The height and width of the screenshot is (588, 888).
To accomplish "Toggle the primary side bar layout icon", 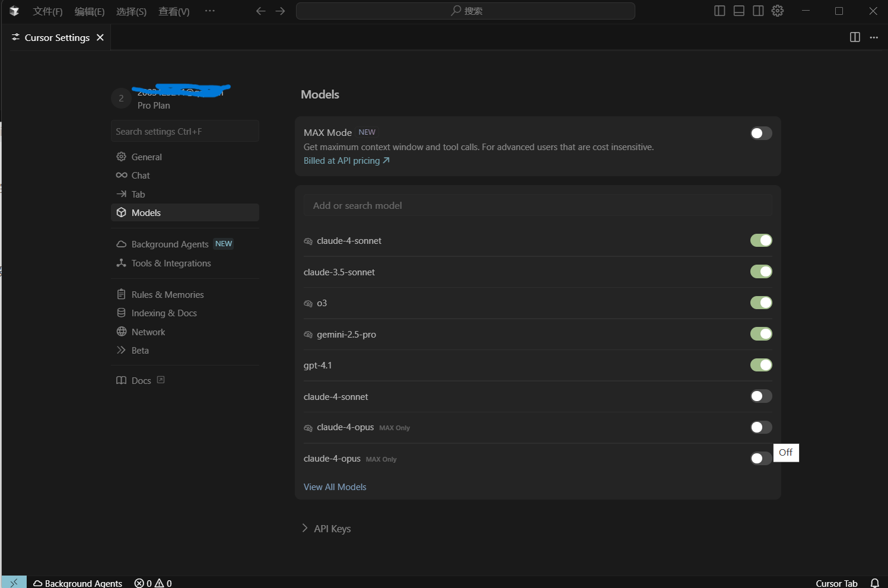I will pos(720,11).
